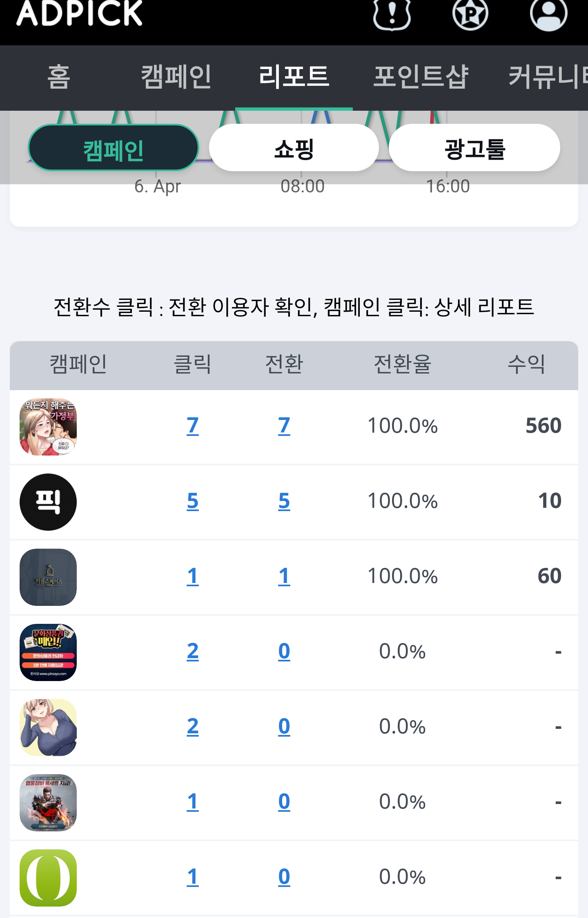Click conversion count 7 in first row
Viewport: 588px width, 918px height.
pos(284,426)
